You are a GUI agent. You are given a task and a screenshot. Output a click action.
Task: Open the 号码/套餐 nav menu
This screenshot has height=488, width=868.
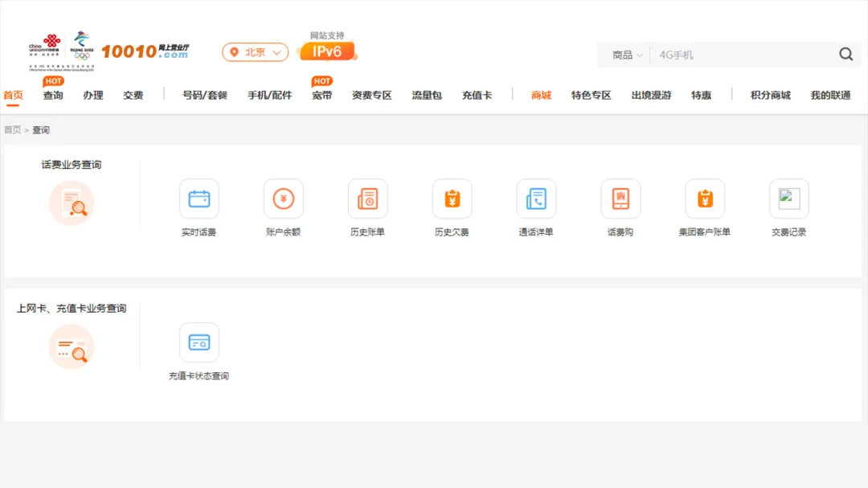click(205, 96)
